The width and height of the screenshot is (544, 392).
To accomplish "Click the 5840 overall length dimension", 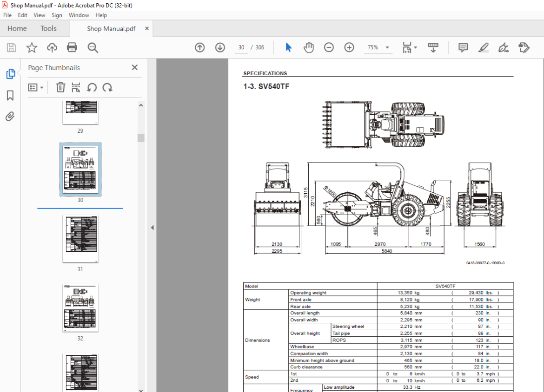I will (x=387, y=251).
